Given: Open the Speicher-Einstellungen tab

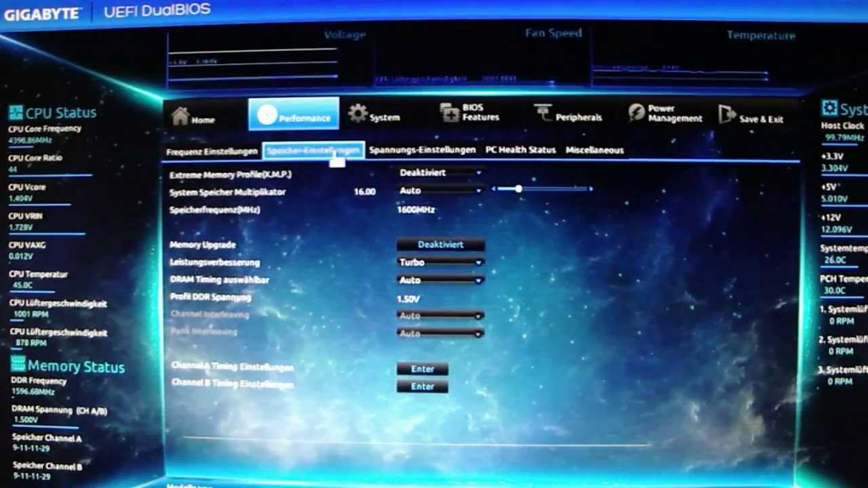Looking at the screenshot, I should 313,150.
